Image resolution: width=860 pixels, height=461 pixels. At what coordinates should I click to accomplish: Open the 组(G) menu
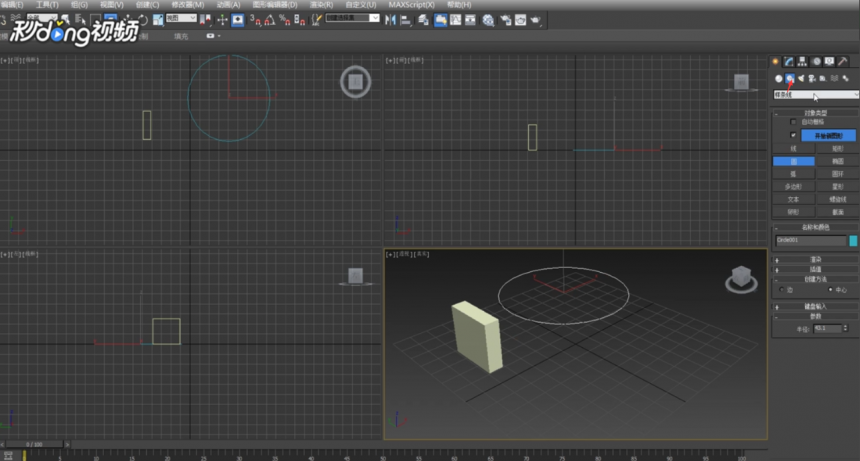pyautogui.click(x=80, y=4)
